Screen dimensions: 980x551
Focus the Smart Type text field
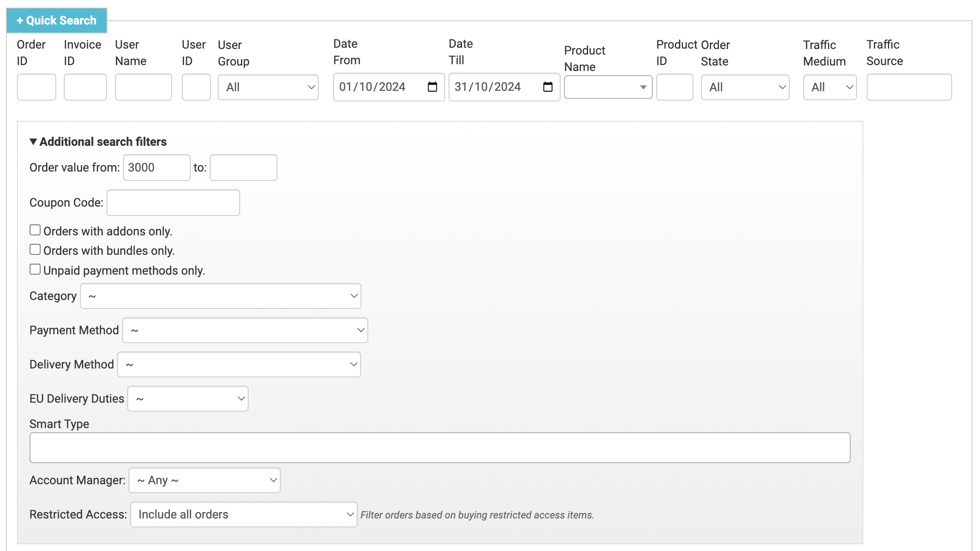(x=440, y=448)
